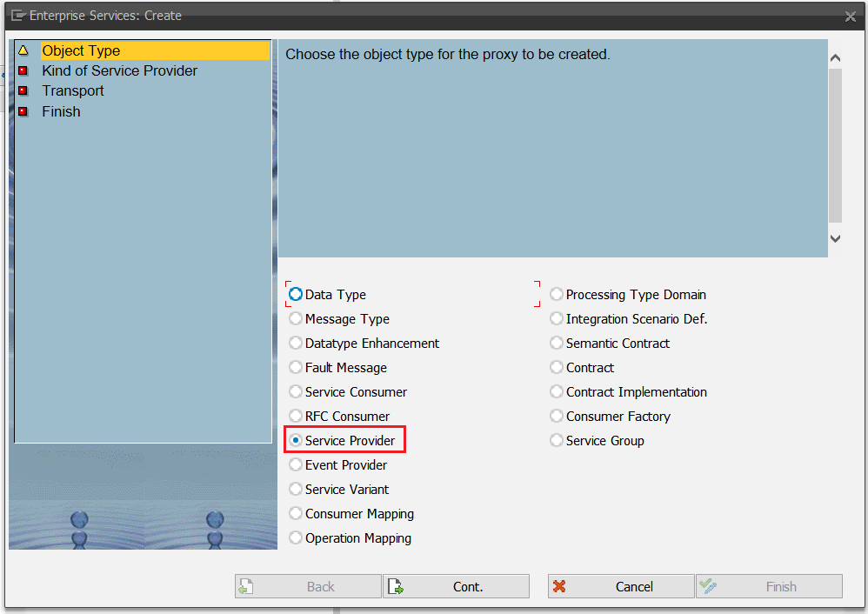This screenshot has width=868, height=614.
Task: Click the Enterprise Services window title icon
Action: (x=17, y=16)
